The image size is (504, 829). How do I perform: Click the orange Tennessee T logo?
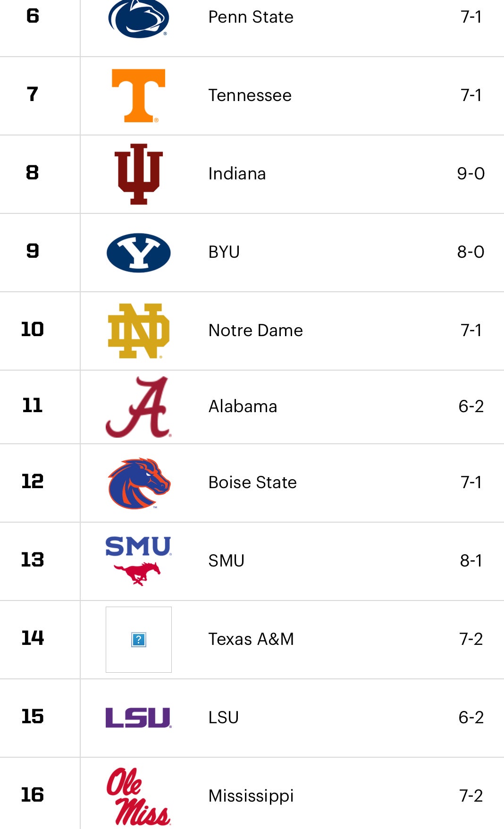click(138, 95)
